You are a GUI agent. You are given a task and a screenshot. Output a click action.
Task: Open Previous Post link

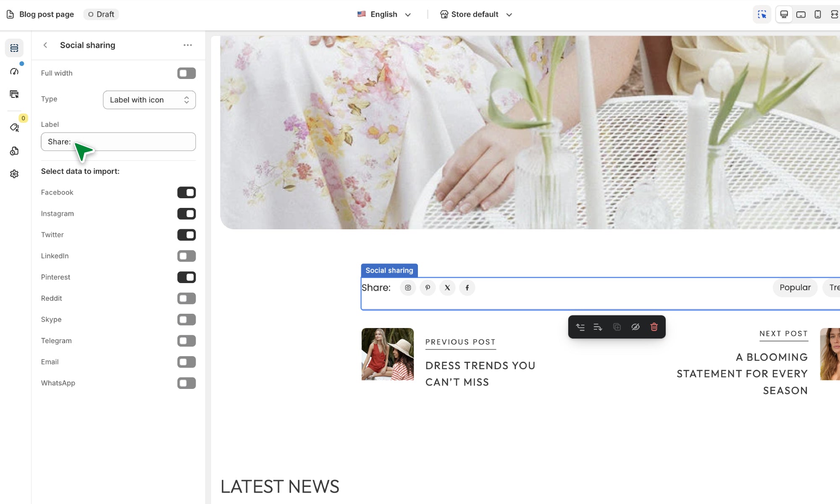point(460,342)
